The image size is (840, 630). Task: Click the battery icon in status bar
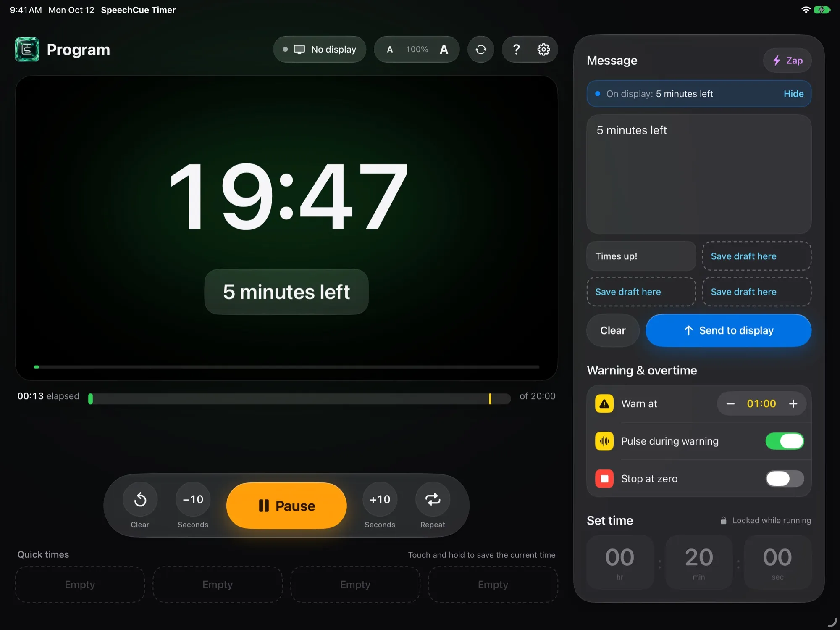click(x=822, y=10)
